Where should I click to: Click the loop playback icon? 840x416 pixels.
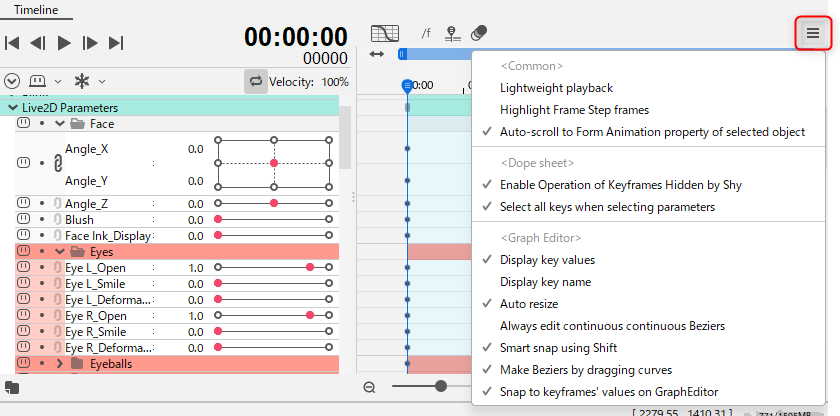(x=255, y=81)
